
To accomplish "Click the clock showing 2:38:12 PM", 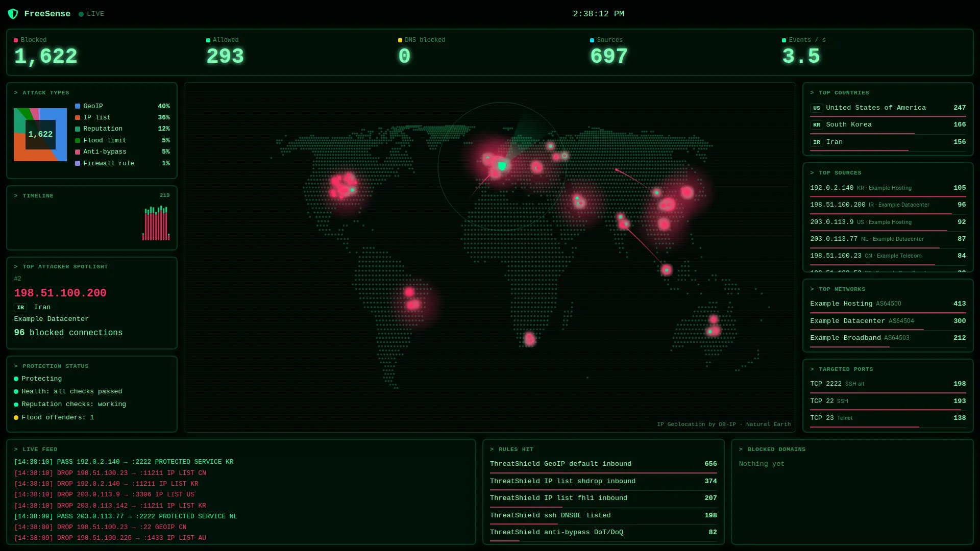I will pyautogui.click(x=598, y=14).
